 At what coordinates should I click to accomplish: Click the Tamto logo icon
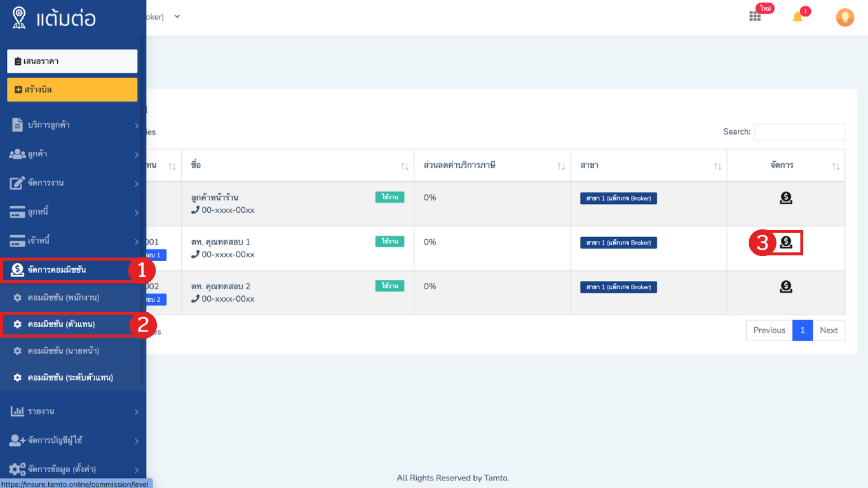[x=19, y=18]
